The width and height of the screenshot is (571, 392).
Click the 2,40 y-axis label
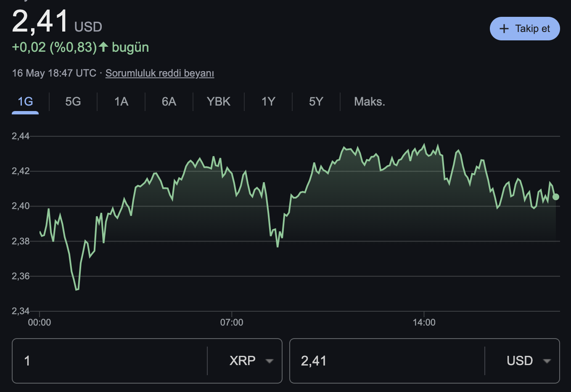point(21,206)
